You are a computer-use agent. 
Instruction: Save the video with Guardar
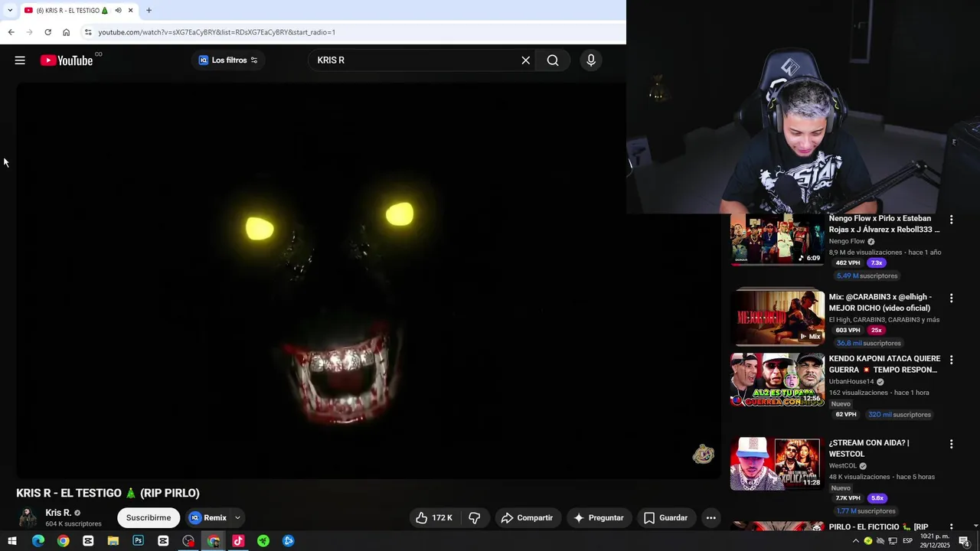click(x=665, y=518)
